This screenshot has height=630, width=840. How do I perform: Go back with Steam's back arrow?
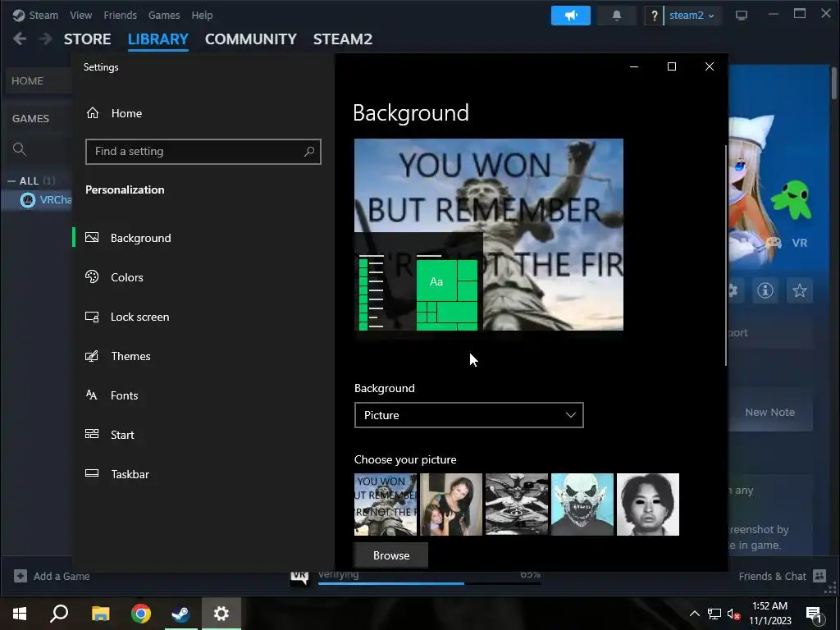(20, 39)
